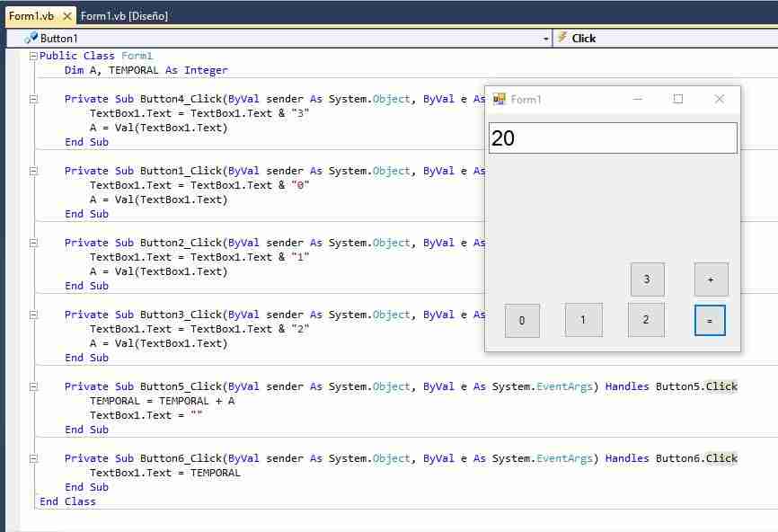Click the 0 button in the Form1 window
Screen dimensions: 778x532
click(x=522, y=321)
